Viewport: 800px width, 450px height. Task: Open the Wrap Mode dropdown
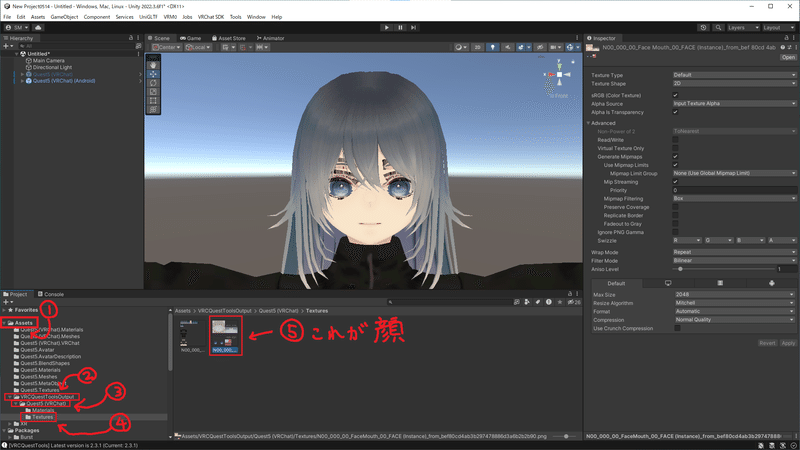(x=734, y=252)
